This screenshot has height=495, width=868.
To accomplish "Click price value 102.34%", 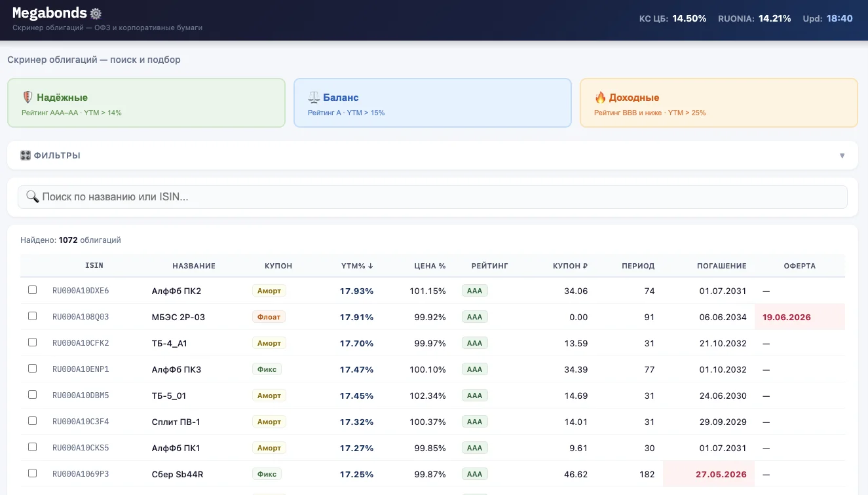I will tap(428, 395).
